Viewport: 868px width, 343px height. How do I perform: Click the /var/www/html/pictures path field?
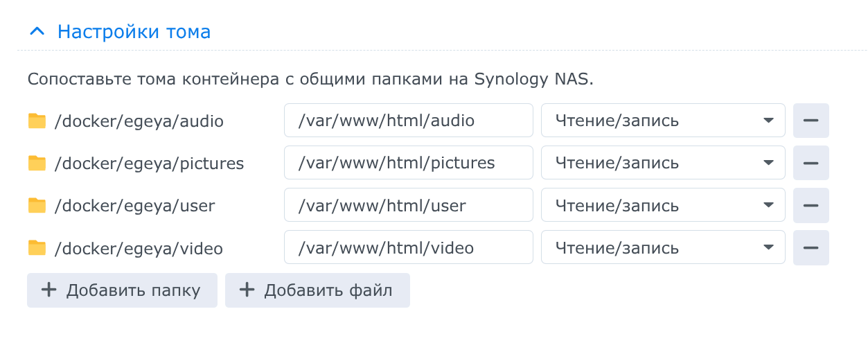(x=408, y=163)
